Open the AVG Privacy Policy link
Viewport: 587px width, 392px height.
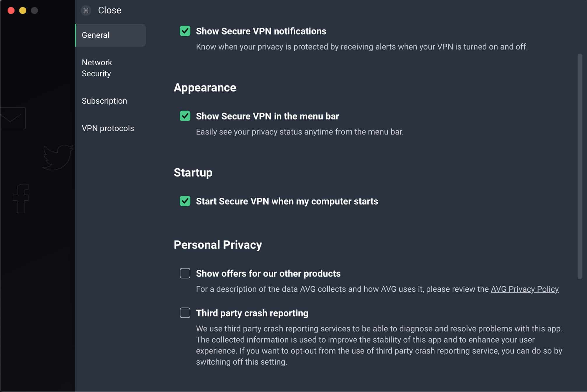pos(525,289)
